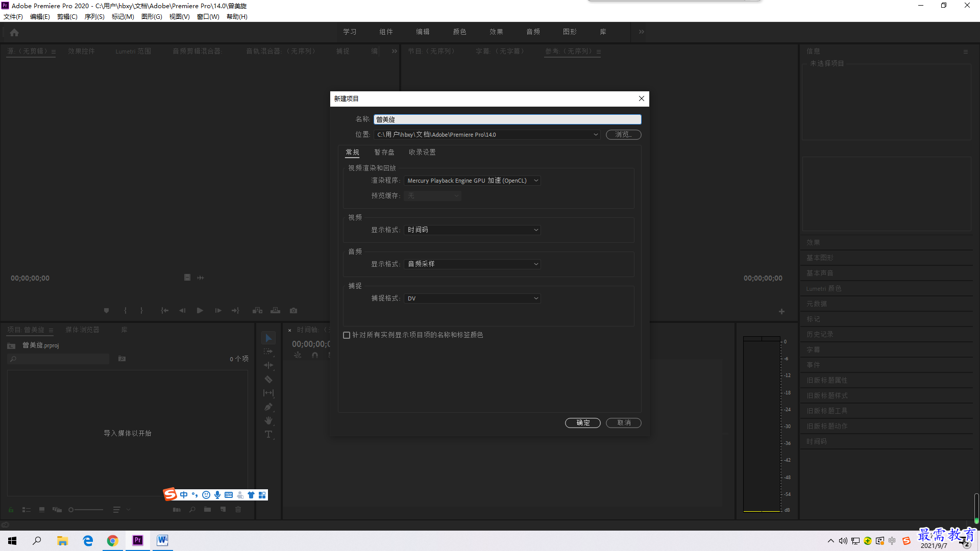Toggle Drag Audio Only waveform icon
980x551 pixels.
click(x=201, y=278)
